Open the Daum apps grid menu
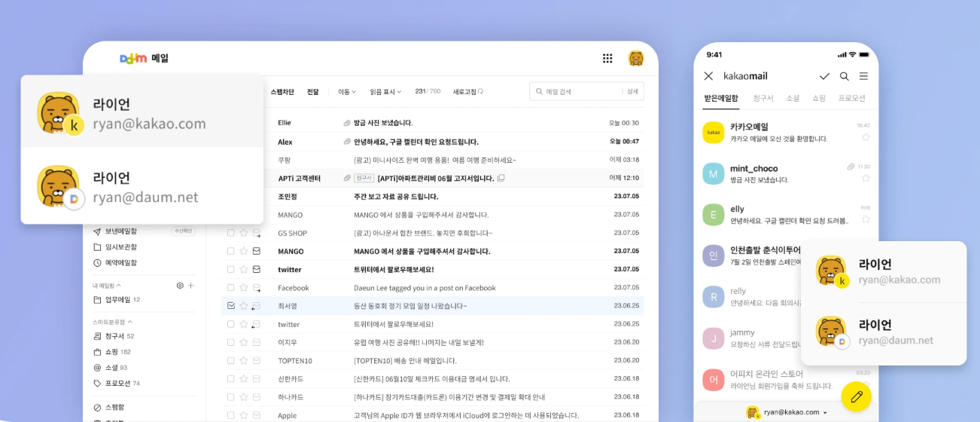980x422 pixels. (x=607, y=58)
